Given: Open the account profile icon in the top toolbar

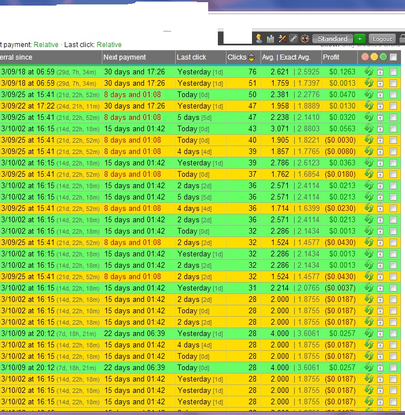Looking at the screenshot, I should pos(259,38).
